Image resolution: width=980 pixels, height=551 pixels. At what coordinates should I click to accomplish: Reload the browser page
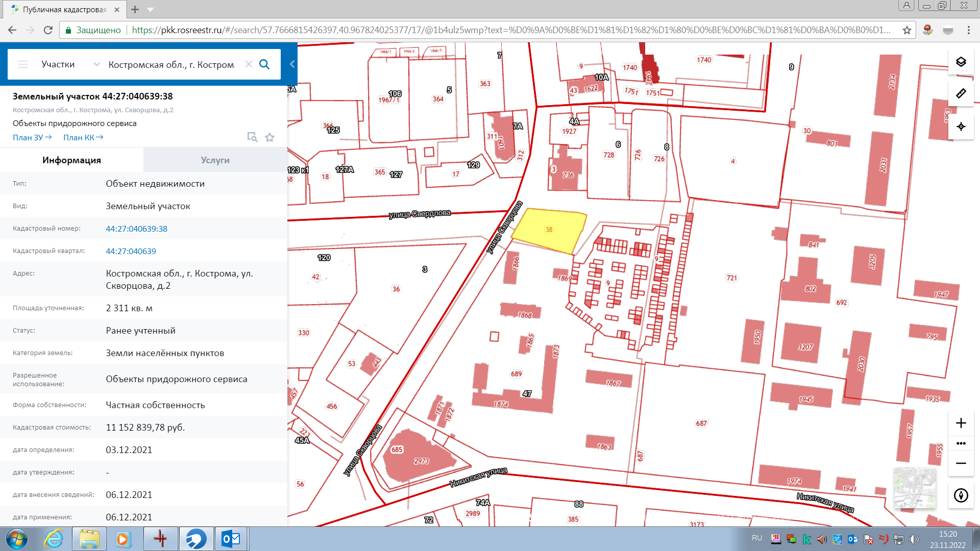click(x=48, y=30)
